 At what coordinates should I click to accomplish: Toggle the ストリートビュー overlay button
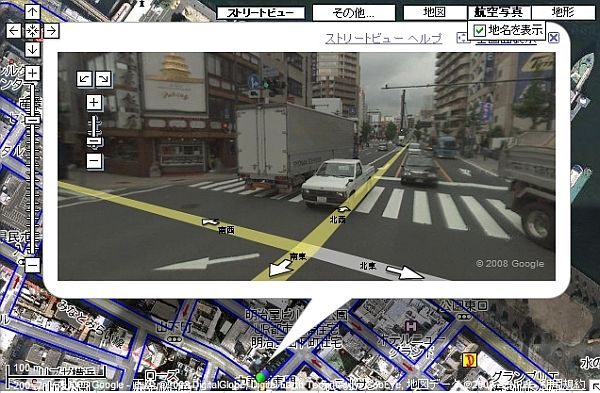click(x=261, y=13)
